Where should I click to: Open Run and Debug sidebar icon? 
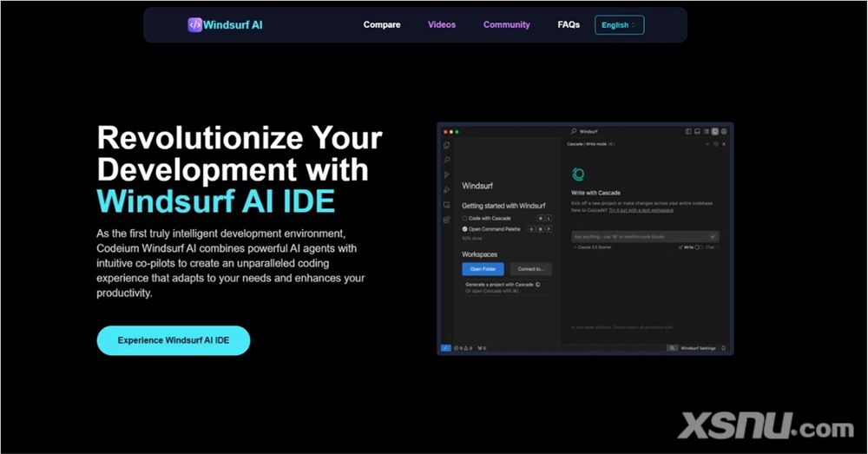447,190
